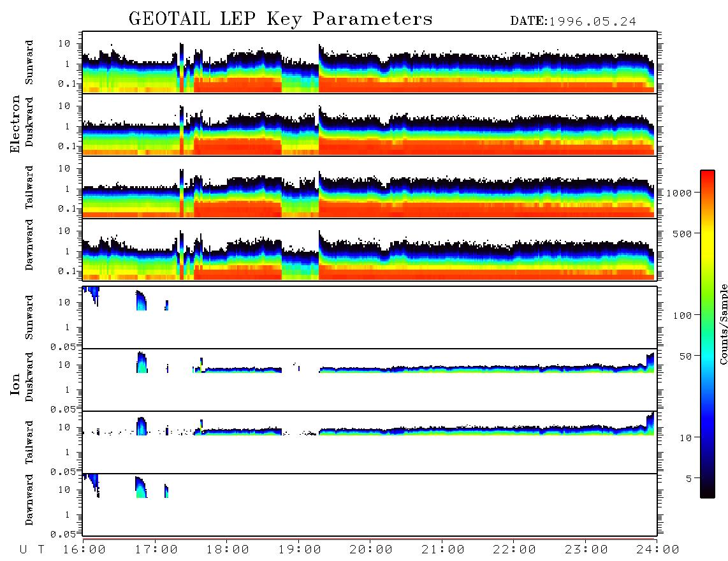728x561 pixels.
Task: Click the black bottom of the color bar
Action: (x=708, y=492)
